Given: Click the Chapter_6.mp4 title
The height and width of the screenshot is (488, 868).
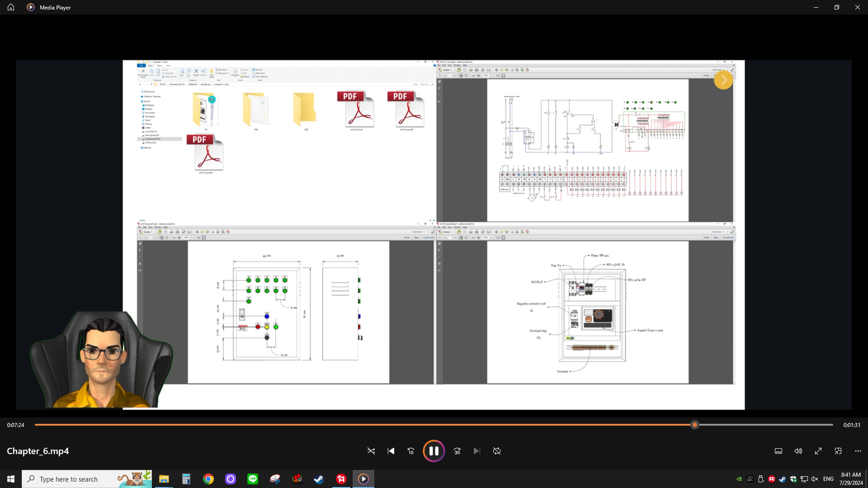Looking at the screenshot, I should (38, 451).
